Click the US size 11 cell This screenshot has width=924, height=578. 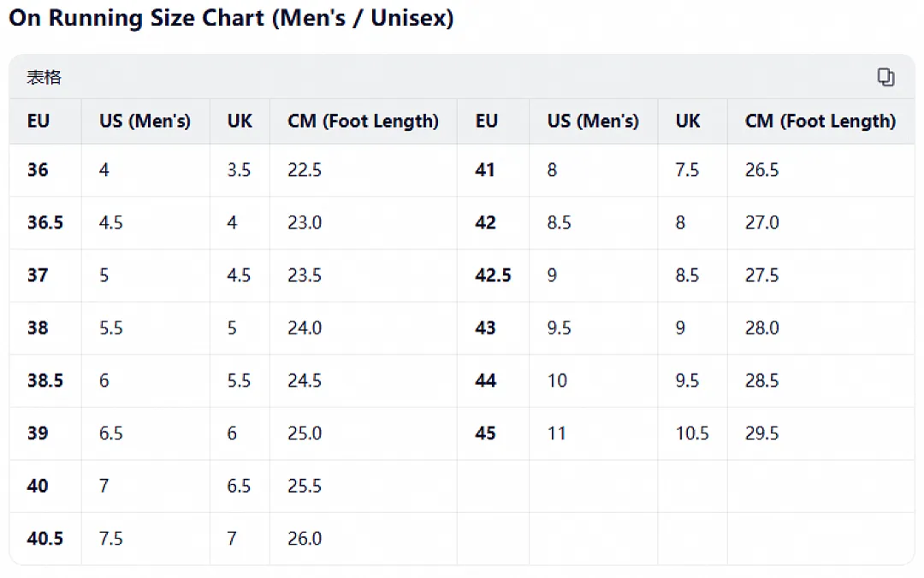(557, 433)
